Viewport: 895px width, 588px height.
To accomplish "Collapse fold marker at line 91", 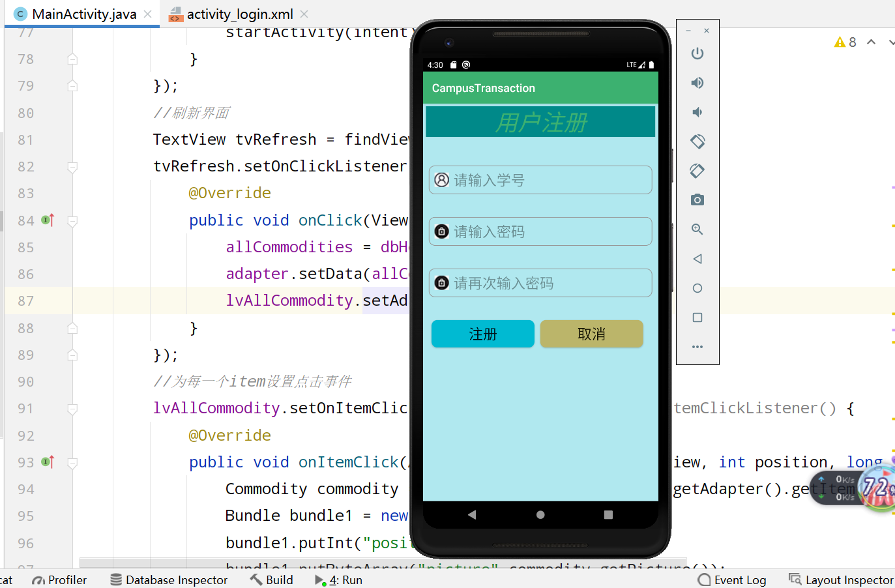I will [x=72, y=409].
